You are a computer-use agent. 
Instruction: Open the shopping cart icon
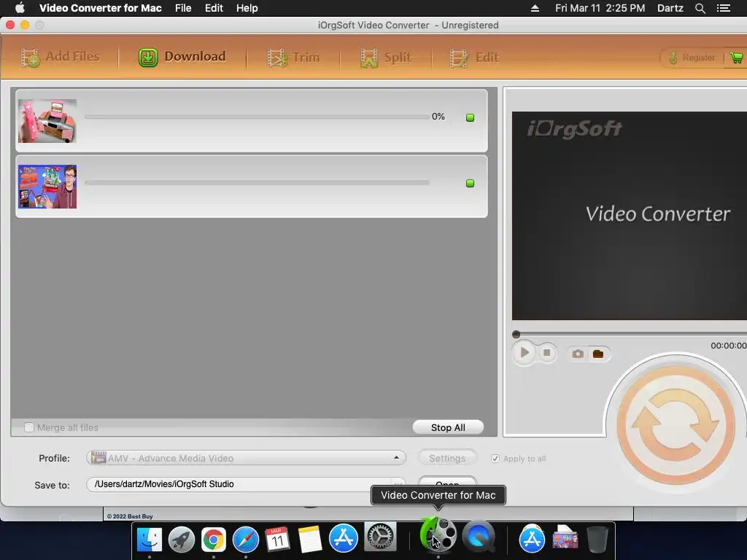pyautogui.click(x=737, y=58)
